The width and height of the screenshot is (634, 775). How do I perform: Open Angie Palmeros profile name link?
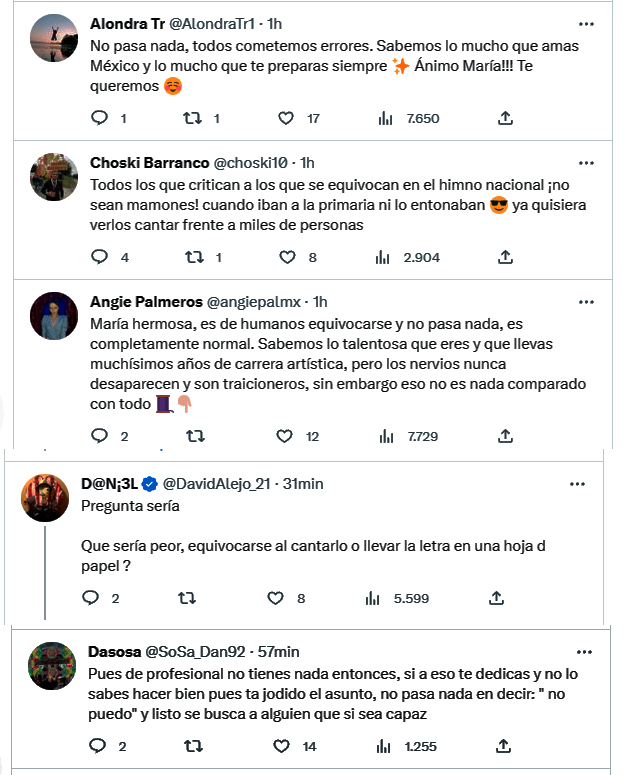(x=145, y=301)
